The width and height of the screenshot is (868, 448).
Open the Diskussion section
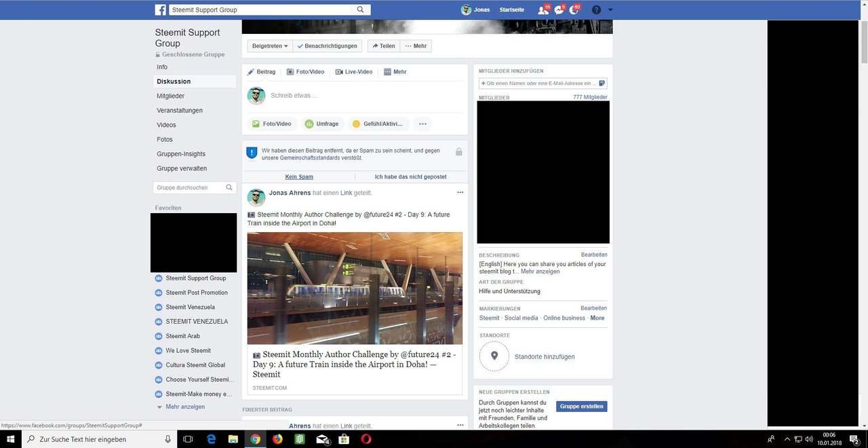click(174, 81)
